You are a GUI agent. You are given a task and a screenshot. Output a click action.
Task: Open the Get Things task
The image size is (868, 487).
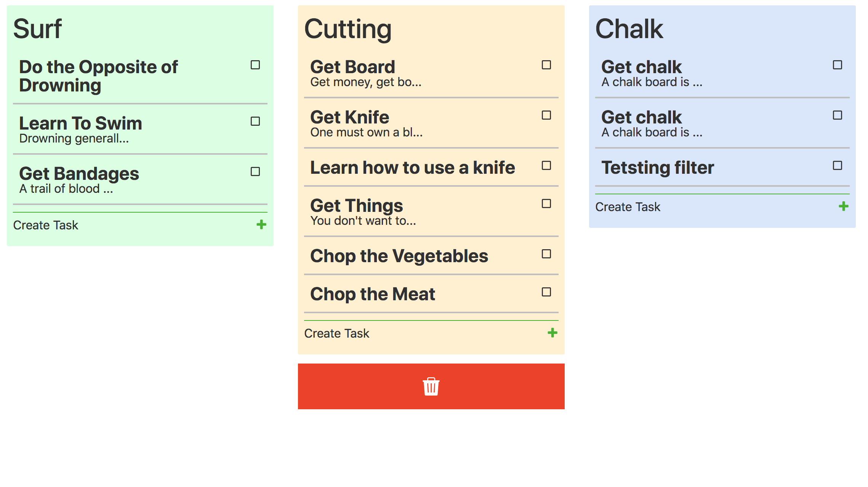pos(431,211)
